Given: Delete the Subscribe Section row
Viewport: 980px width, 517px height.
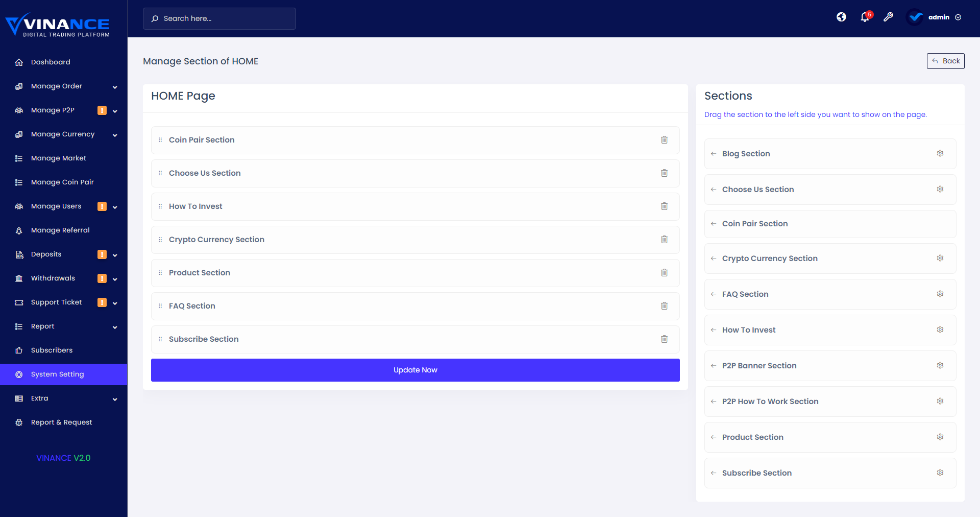Looking at the screenshot, I should point(664,339).
